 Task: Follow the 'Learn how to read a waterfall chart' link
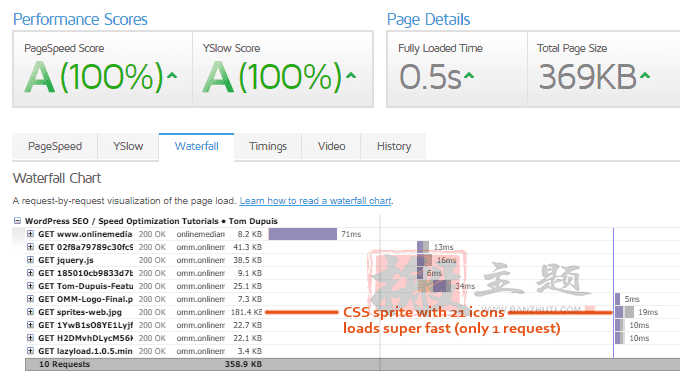click(x=315, y=201)
